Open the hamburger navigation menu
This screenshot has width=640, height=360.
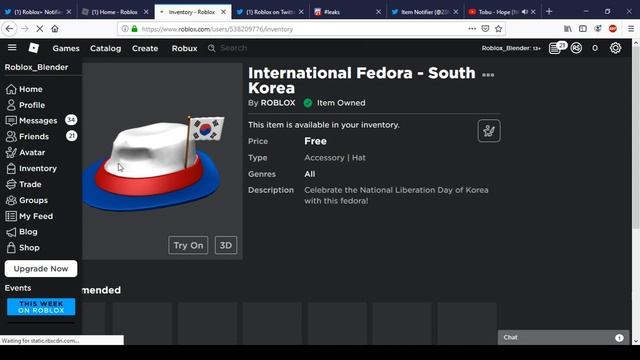(12, 48)
